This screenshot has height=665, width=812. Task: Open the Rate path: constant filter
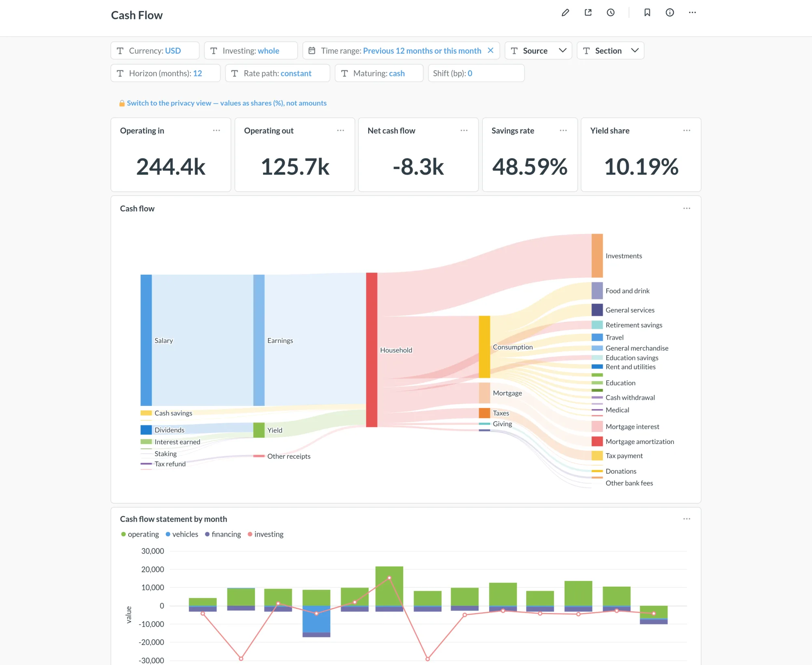(278, 73)
